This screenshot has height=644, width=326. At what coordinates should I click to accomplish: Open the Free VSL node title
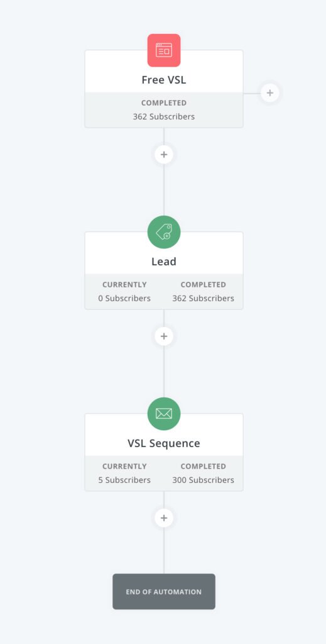(164, 80)
